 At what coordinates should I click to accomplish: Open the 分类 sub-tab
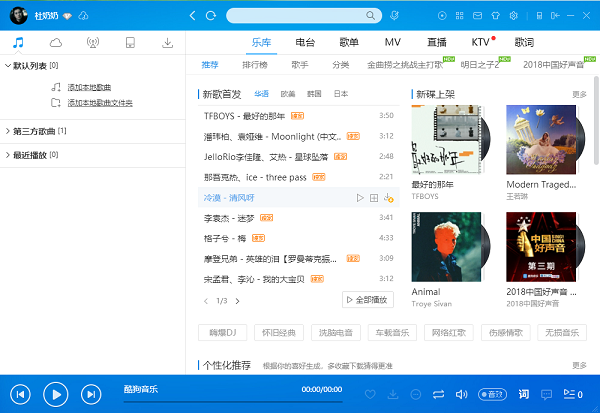(341, 65)
